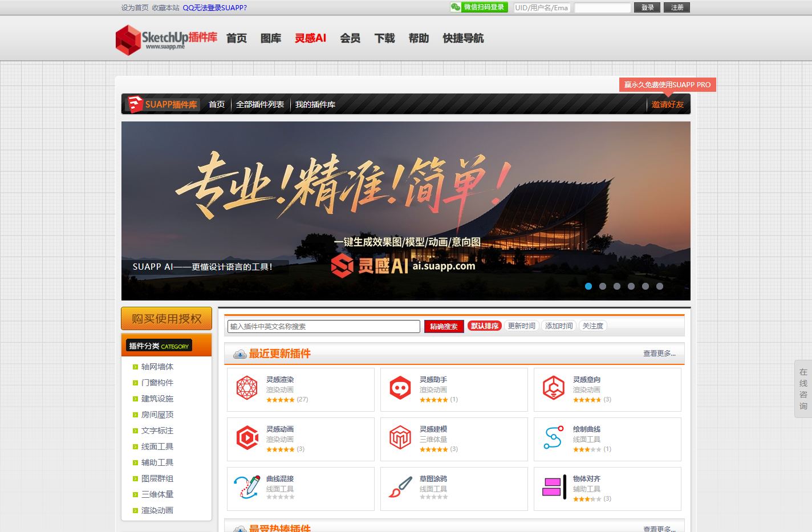Open the 灵感意向 plugin icon
This screenshot has width=812, height=532.
[554, 388]
